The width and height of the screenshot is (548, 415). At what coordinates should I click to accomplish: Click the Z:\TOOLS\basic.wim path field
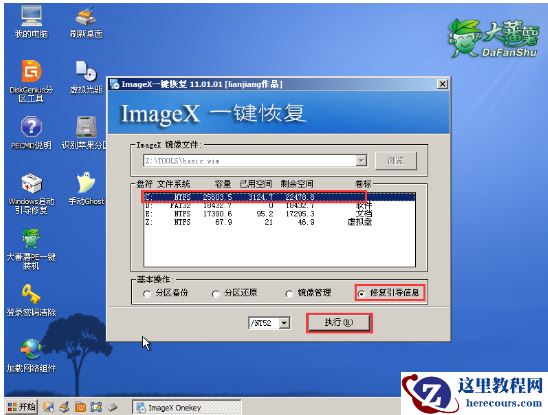point(250,160)
